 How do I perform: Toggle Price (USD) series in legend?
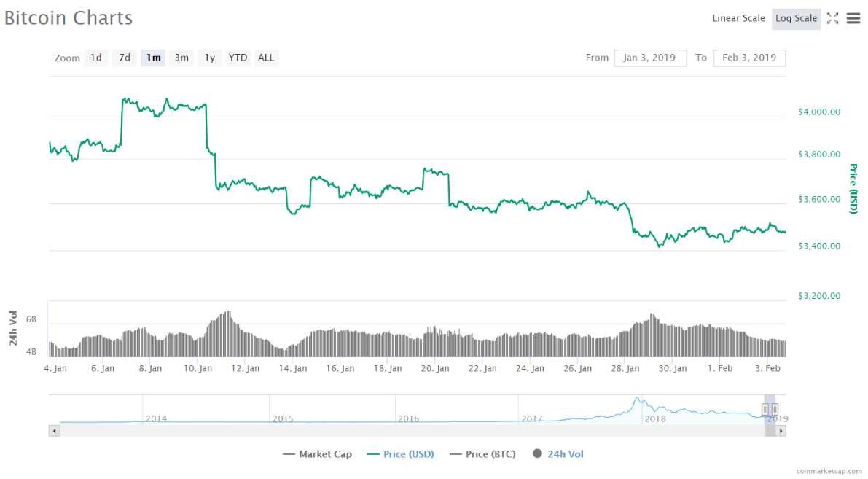coord(401,454)
